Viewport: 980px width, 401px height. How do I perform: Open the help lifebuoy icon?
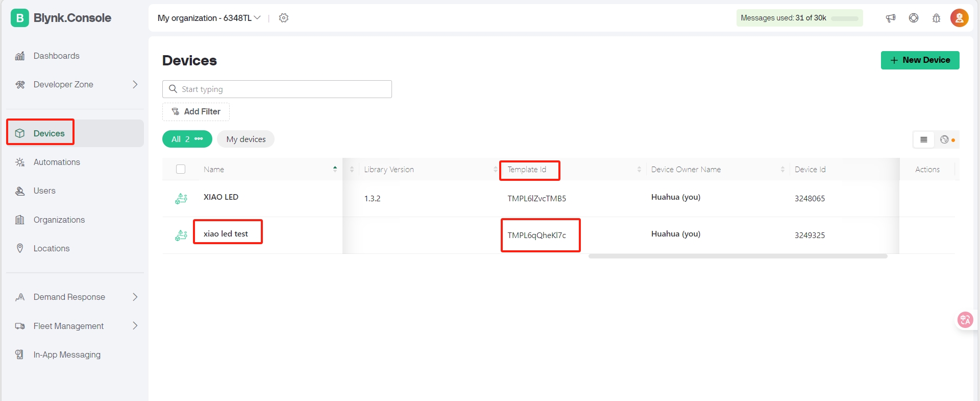tap(914, 18)
